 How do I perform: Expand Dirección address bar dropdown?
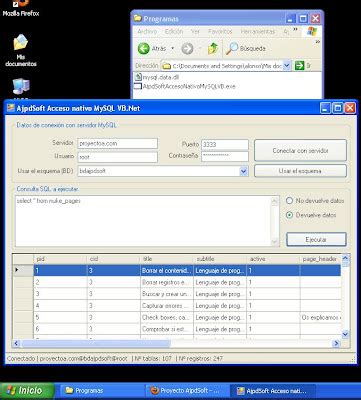287,66
